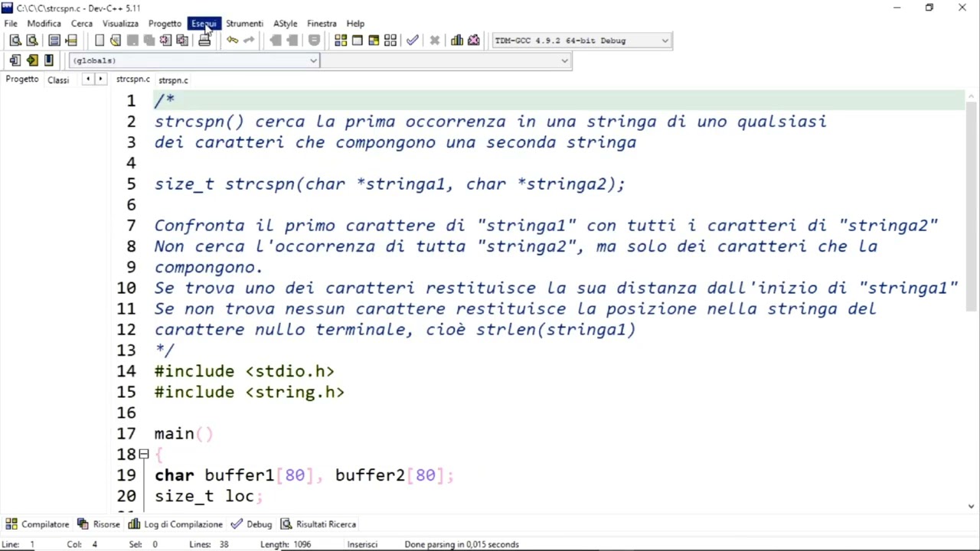Open the Risultati Ricerca tab

click(318, 524)
